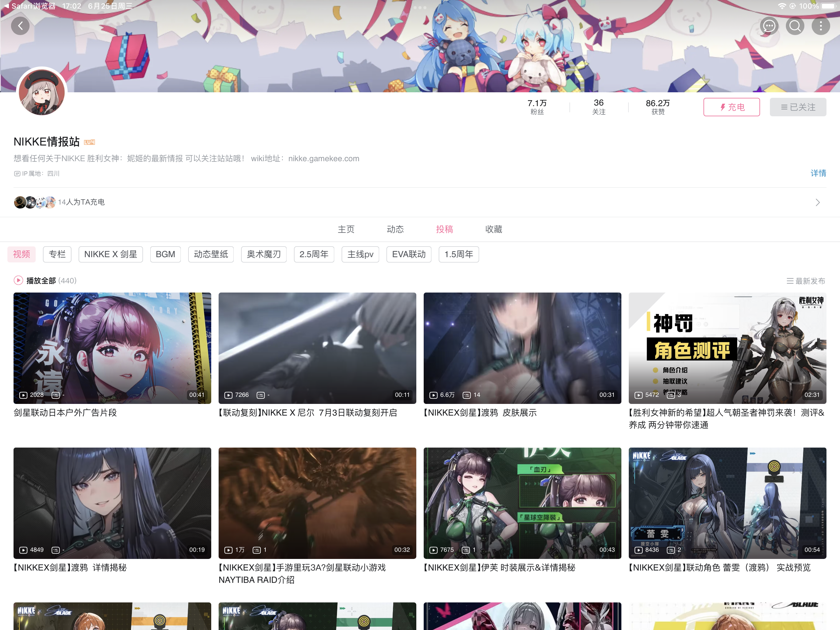Open the search magnifier icon

click(795, 26)
